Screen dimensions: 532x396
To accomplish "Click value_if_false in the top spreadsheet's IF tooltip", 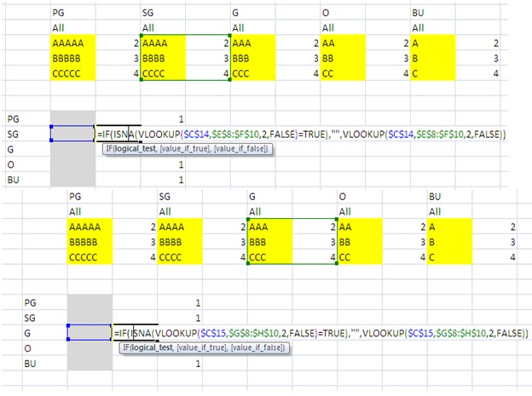I will click(x=240, y=148).
